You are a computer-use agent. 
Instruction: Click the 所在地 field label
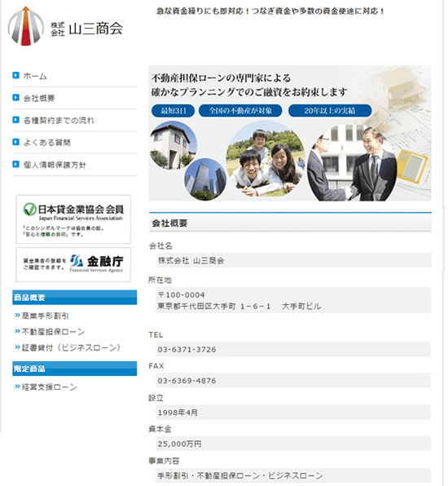click(x=160, y=281)
